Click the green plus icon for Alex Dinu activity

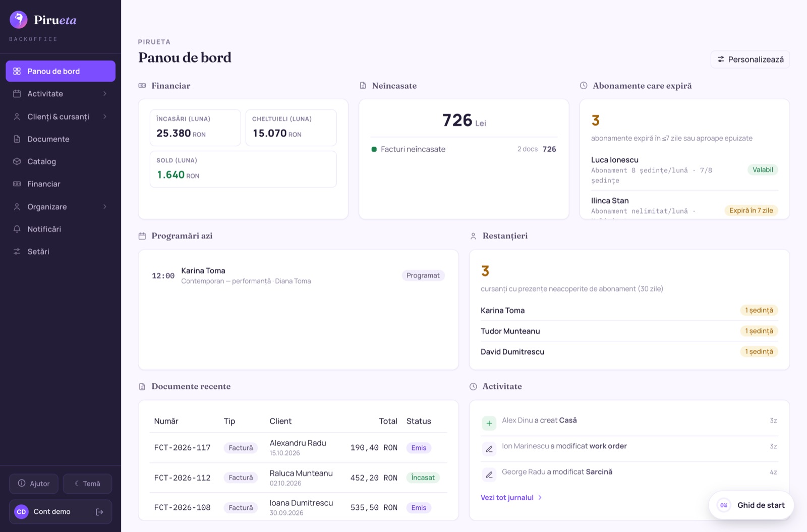coord(489,423)
